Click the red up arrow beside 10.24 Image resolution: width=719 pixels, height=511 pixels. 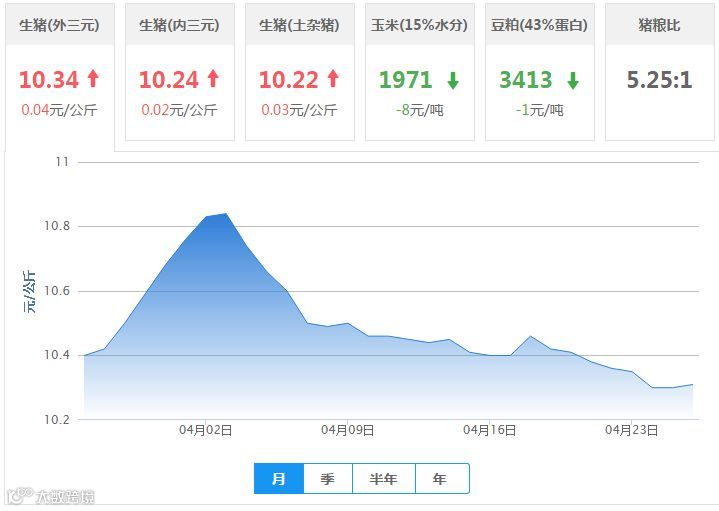point(213,78)
